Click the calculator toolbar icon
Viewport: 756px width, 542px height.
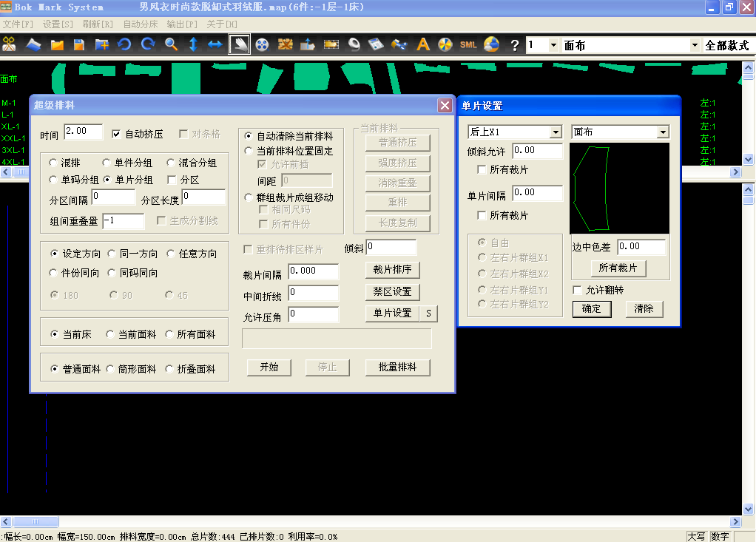tap(376, 44)
